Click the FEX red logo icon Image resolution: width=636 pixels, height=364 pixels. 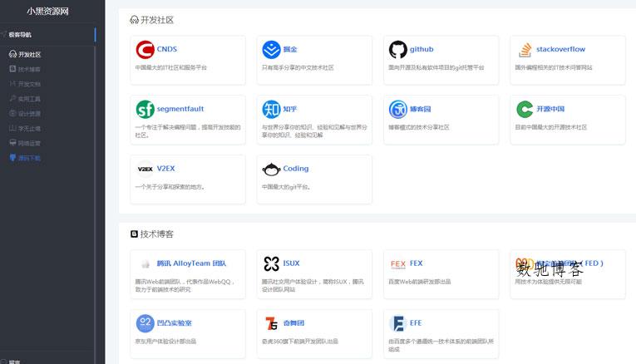398,264
